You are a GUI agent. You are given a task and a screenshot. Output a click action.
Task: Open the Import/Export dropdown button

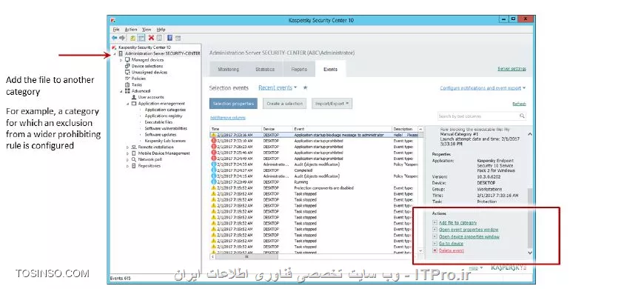tap(332, 104)
